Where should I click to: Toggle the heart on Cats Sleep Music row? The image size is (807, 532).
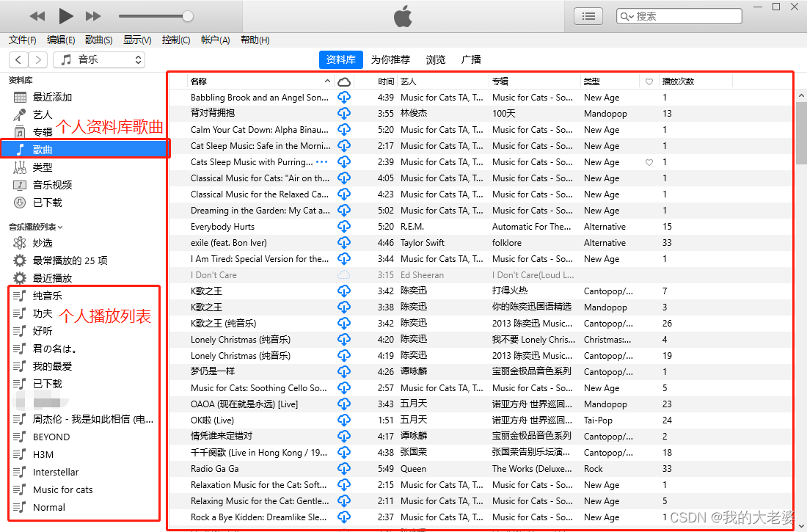(x=649, y=162)
